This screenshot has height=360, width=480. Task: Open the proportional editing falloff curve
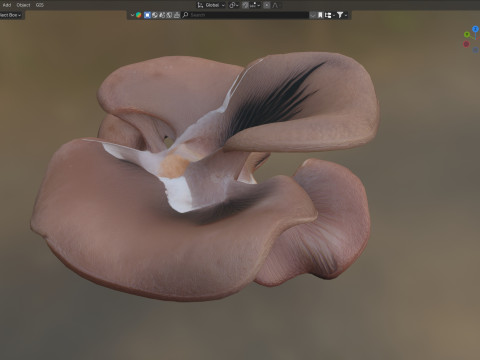(275, 5)
